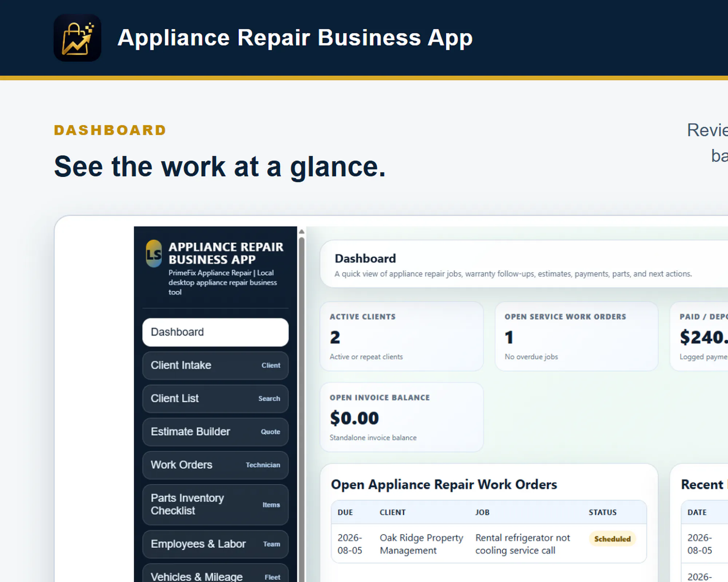The width and height of the screenshot is (728, 582).
Task: Click the gold DASHBOARD section label
Action: [110, 130]
